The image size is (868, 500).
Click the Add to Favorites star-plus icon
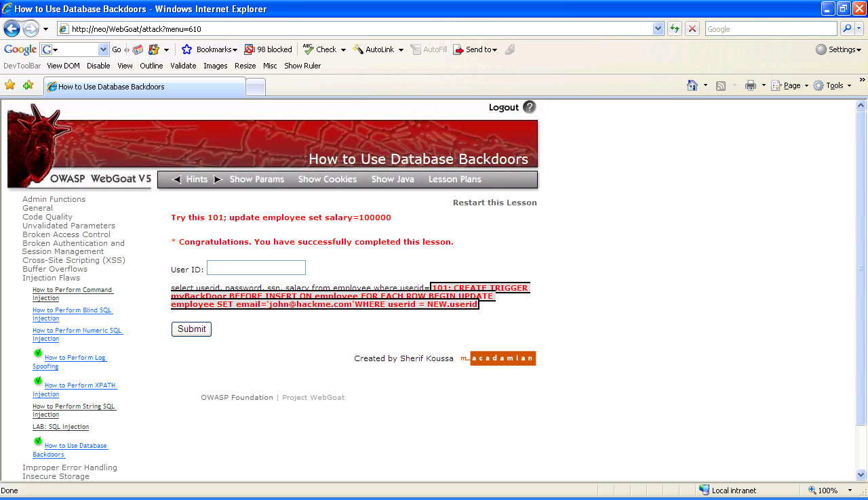[x=28, y=85]
